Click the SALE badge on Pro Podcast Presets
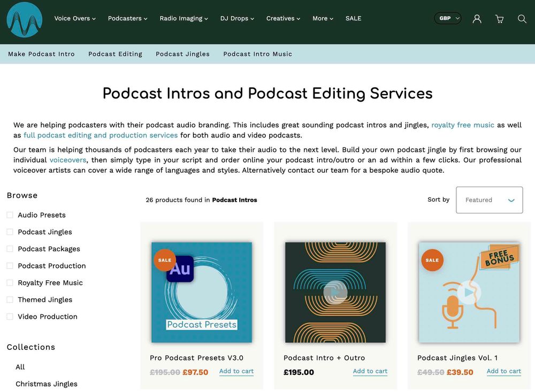 pos(164,260)
